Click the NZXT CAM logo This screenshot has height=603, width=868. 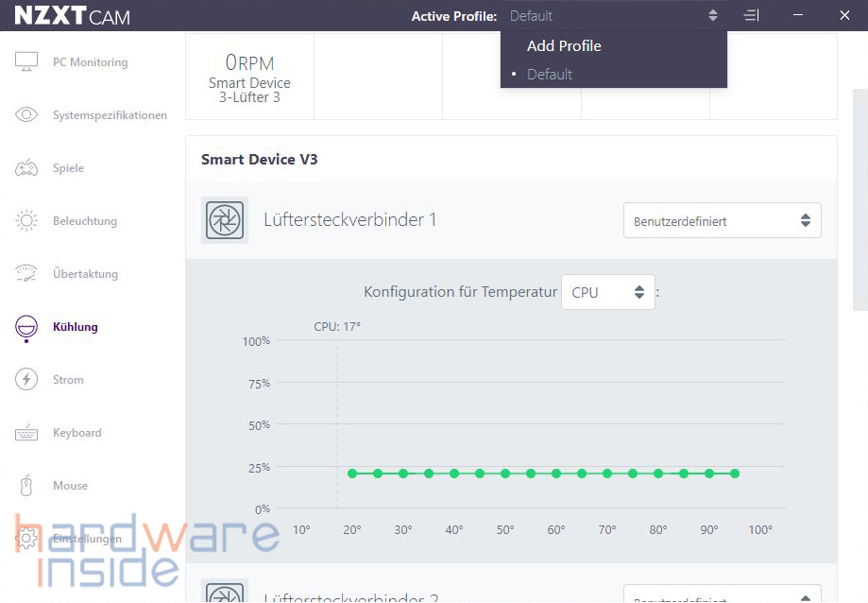pyautogui.click(x=72, y=16)
